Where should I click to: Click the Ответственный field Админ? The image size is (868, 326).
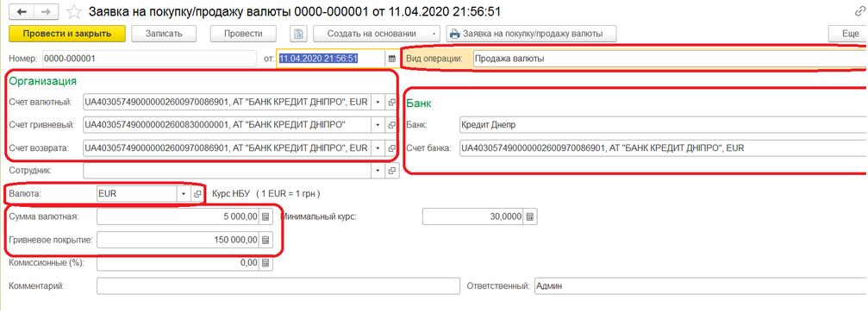click(701, 286)
